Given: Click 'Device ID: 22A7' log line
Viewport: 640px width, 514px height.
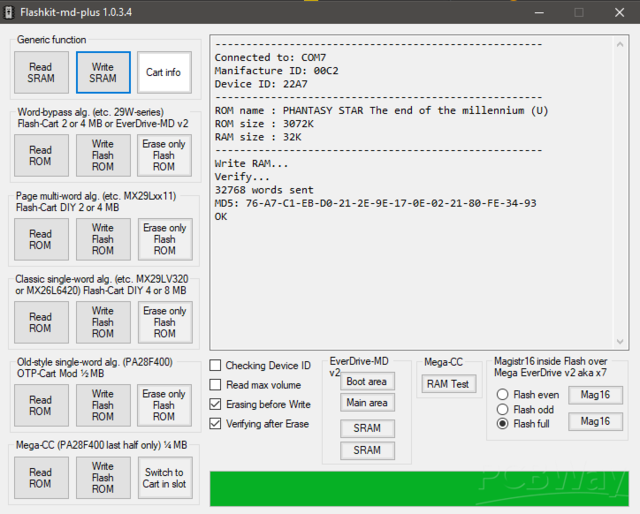Looking at the screenshot, I should 261,84.
